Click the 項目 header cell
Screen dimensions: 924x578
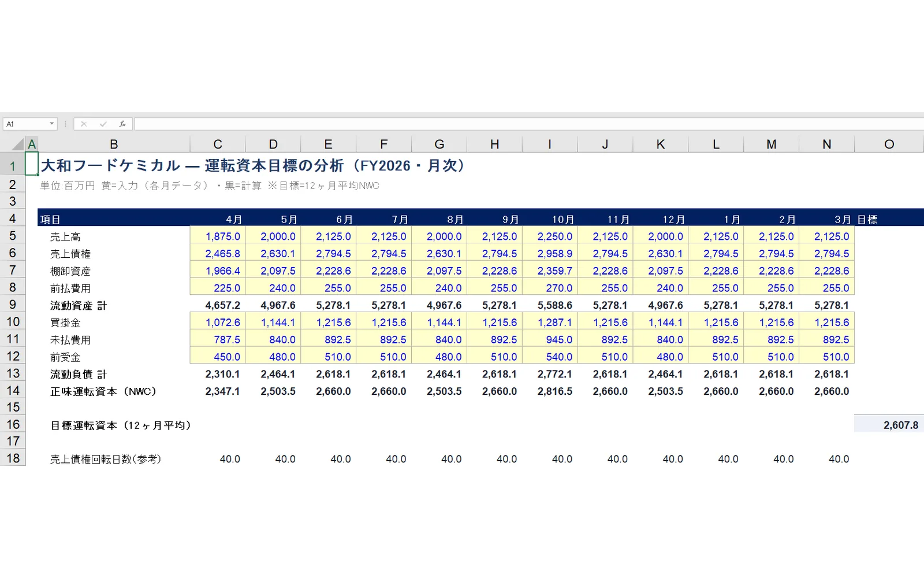click(114, 219)
